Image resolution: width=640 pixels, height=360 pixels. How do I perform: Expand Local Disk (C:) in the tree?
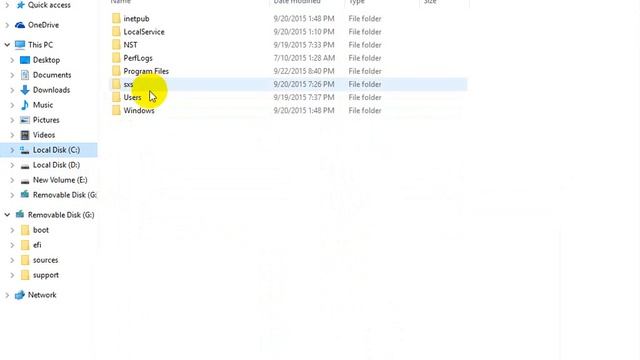[x=12, y=150]
